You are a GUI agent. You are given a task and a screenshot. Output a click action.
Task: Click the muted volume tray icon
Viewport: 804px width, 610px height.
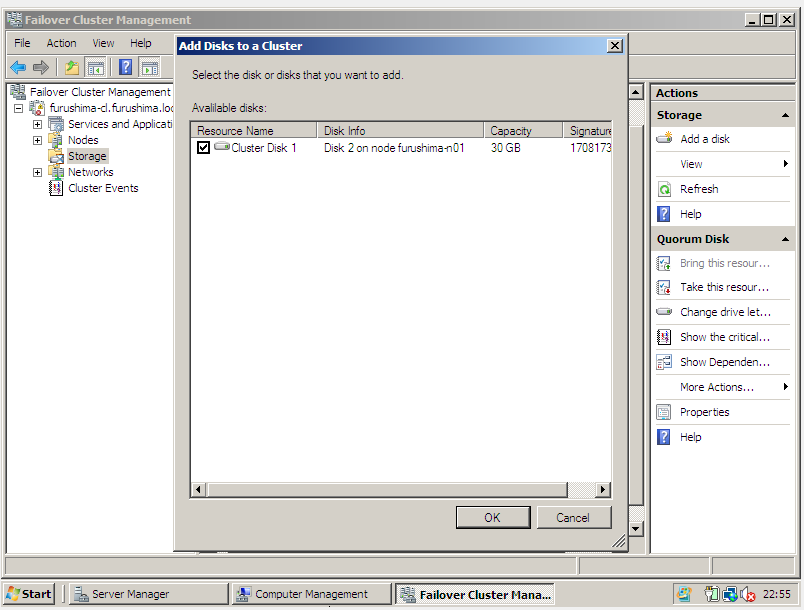[x=748, y=595]
